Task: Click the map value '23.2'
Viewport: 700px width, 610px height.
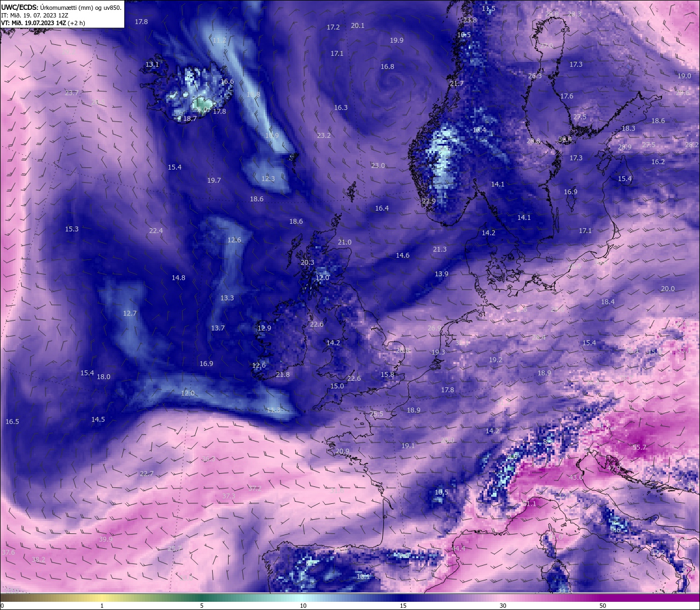Action: 324,135
